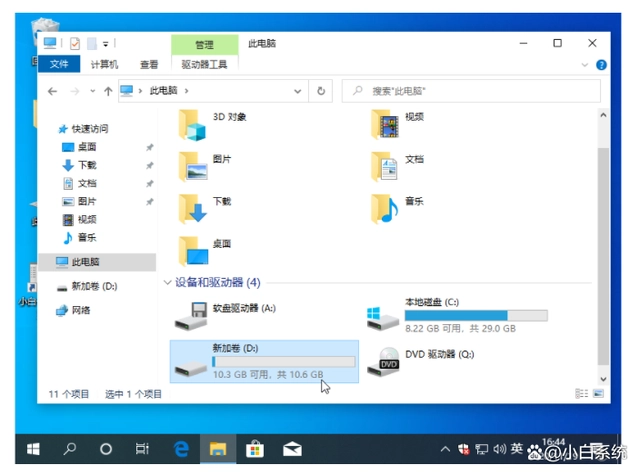Go back with the left arrow
640x475 pixels.
click(52, 91)
